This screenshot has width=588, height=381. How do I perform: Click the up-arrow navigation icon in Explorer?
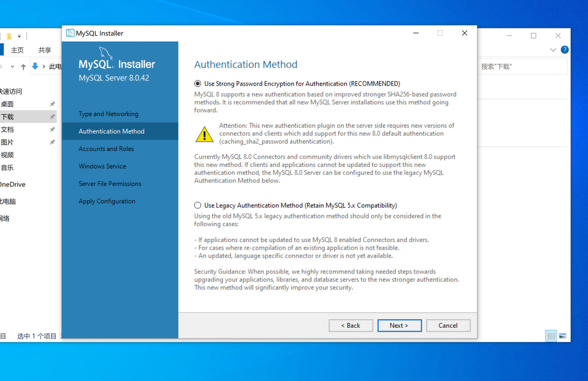click(x=23, y=67)
